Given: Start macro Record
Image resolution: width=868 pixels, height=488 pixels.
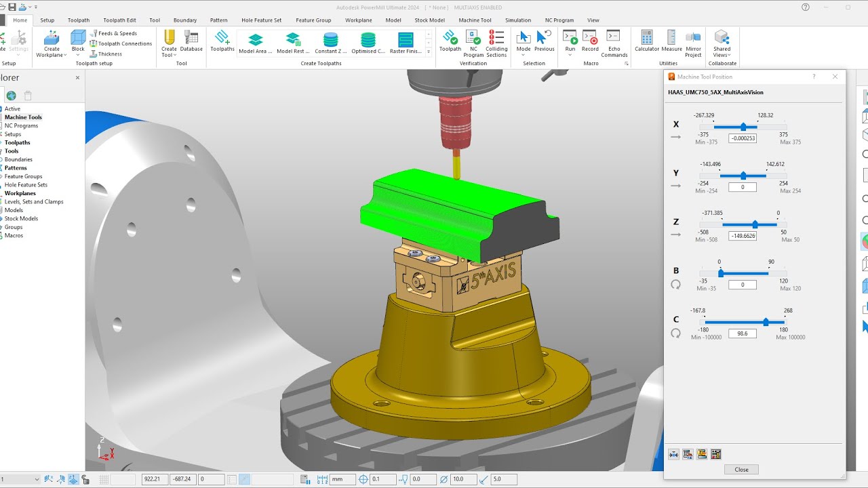Looking at the screenshot, I should (x=590, y=41).
